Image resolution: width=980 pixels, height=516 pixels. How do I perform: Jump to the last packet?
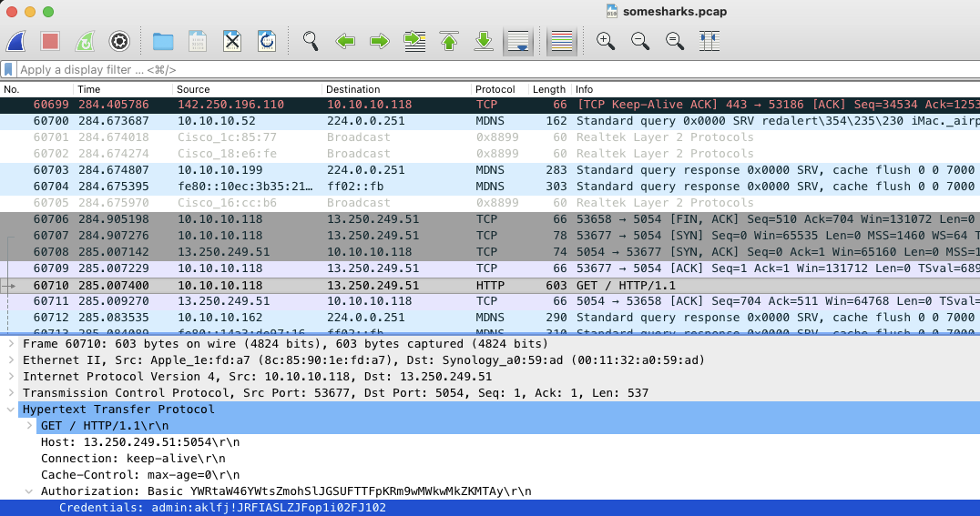[x=484, y=41]
